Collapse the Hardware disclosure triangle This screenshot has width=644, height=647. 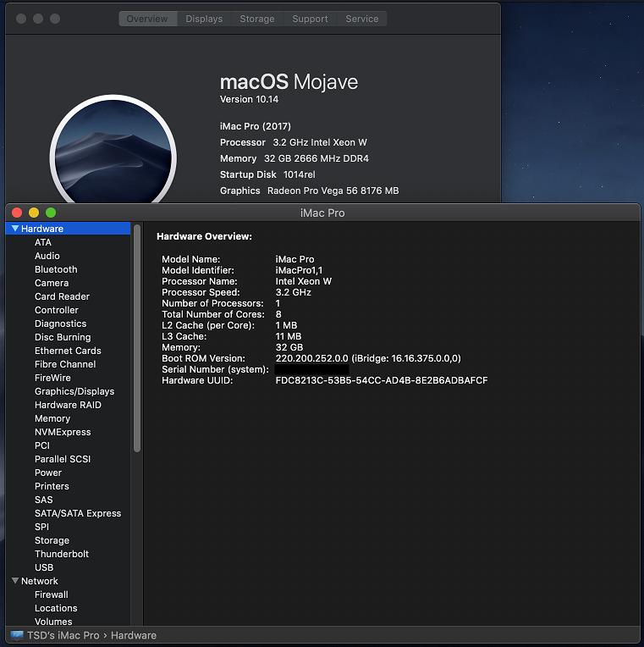pos(15,228)
